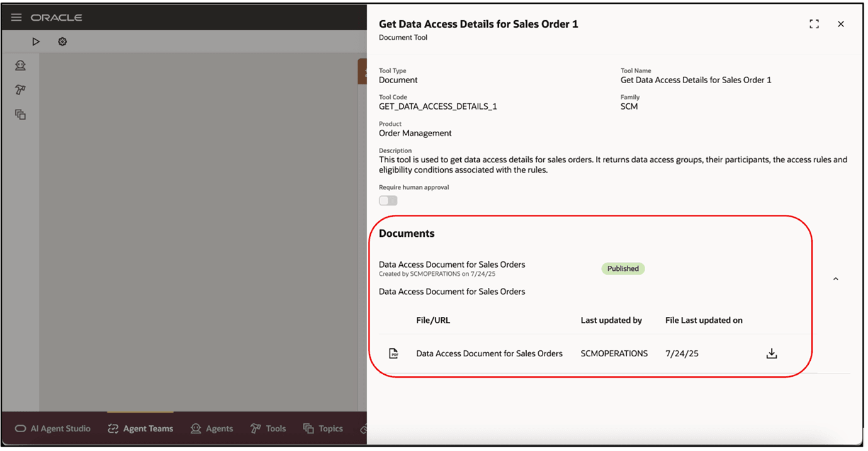Click file name Data Access Document for Sales Orders
Screen dimensions: 868x451
(489, 353)
